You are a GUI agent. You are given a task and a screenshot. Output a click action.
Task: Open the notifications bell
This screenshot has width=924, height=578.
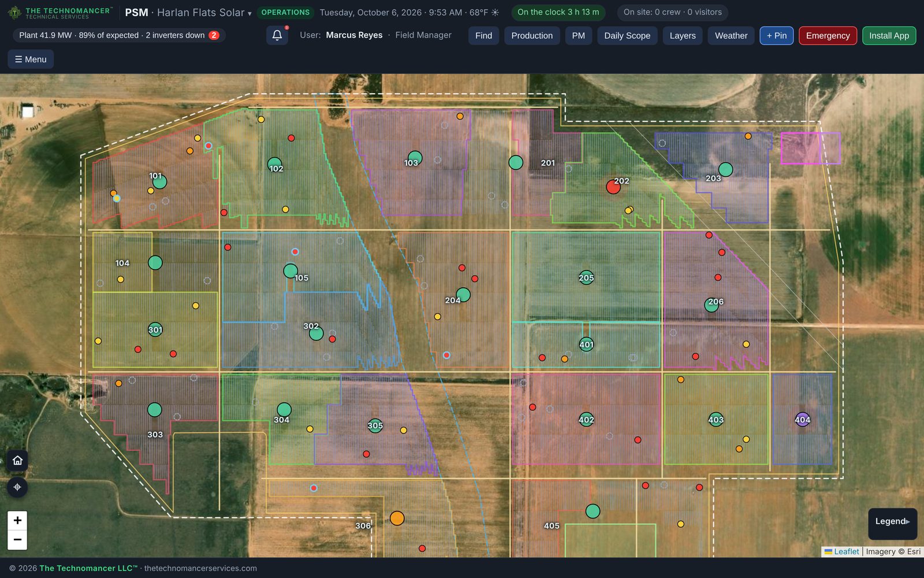click(277, 35)
